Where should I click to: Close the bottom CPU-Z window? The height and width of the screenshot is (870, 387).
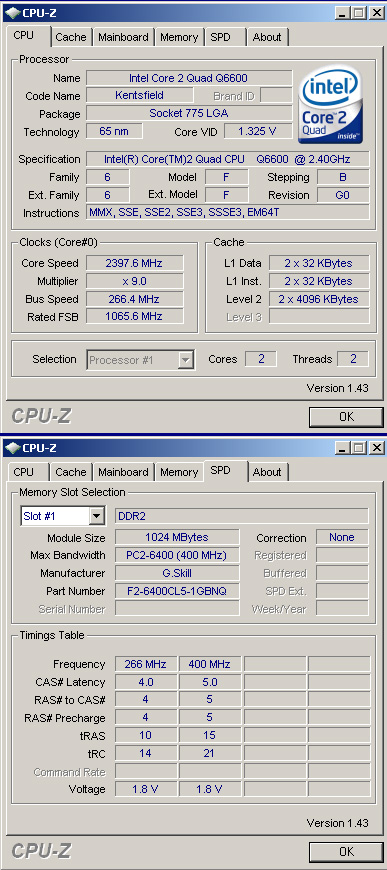pyautogui.click(x=376, y=447)
